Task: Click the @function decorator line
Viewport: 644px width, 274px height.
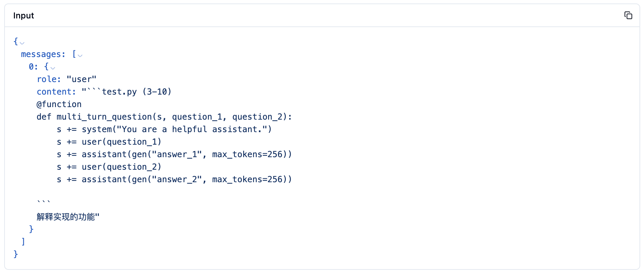Action: [59, 104]
